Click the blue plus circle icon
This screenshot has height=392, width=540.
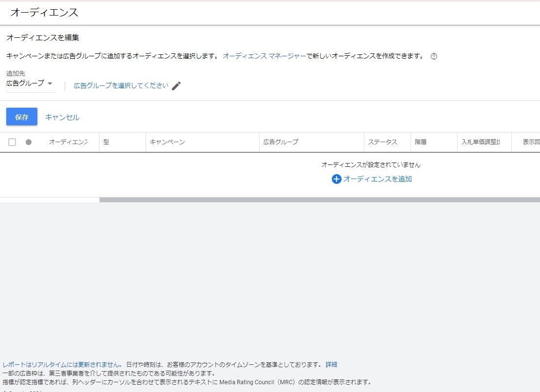[336, 179]
